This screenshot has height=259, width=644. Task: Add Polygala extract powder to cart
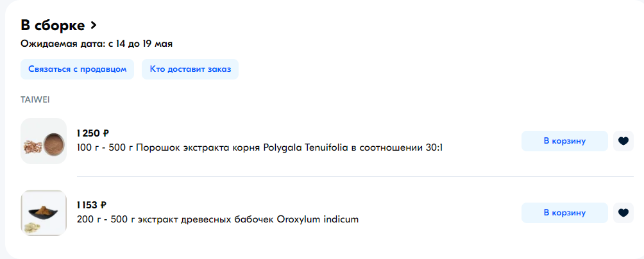564,141
